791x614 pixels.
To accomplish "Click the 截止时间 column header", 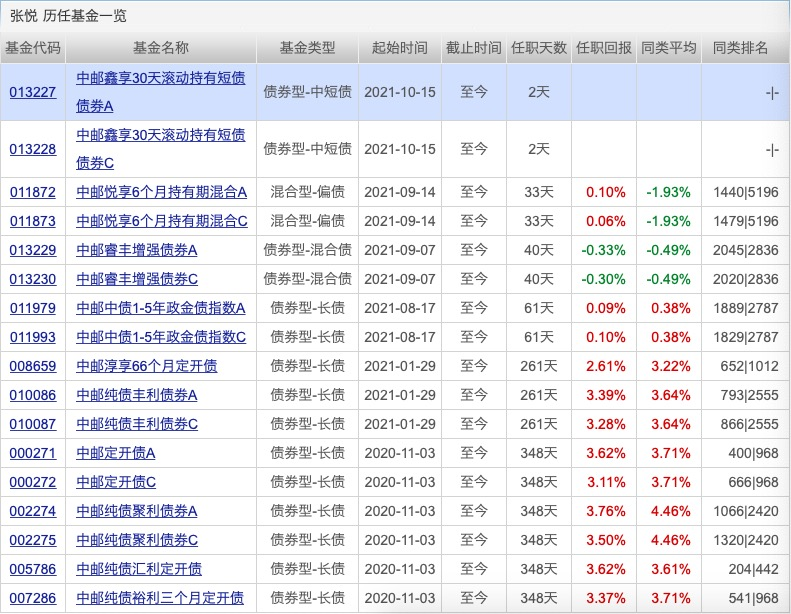I will pyautogui.click(x=474, y=48).
